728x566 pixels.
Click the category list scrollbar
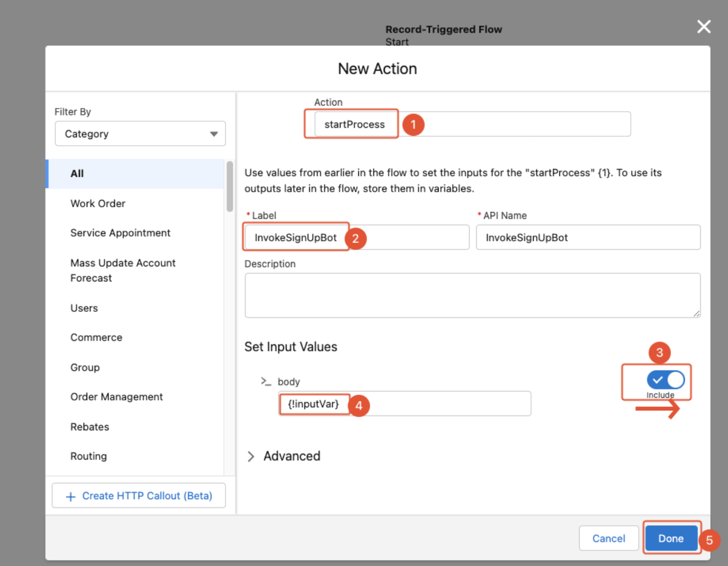coord(230,187)
